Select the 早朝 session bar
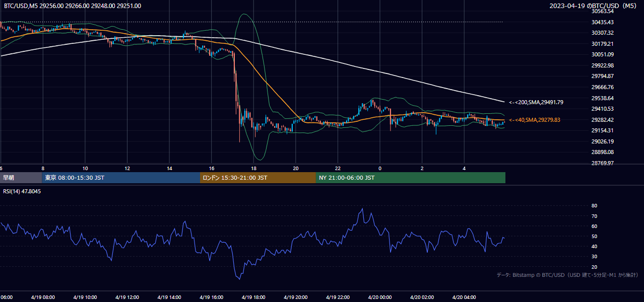 point(21,178)
